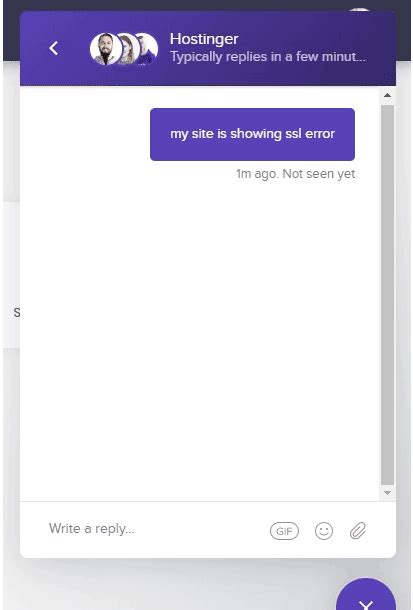The image size is (413, 610).
Task: Click the third agent avatar
Action: (x=148, y=49)
